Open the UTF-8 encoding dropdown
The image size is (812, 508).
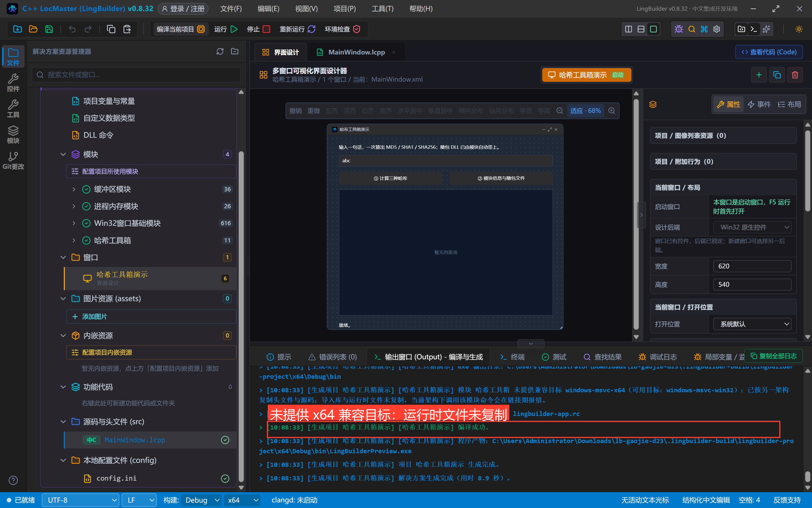point(81,500)
